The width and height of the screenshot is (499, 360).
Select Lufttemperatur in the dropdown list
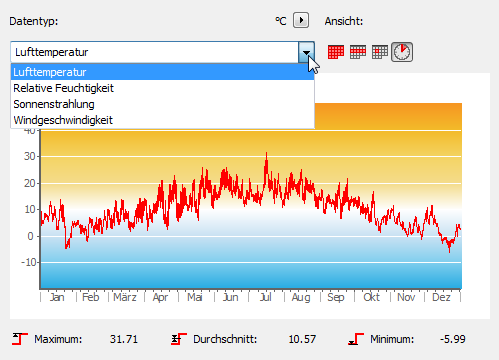pyautogui.click(x=162, y=72)
